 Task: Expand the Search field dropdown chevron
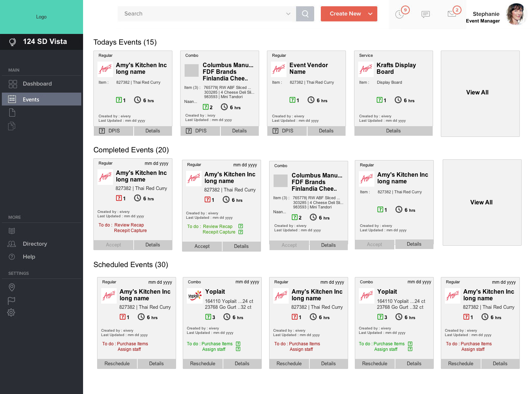tap(288, 14)
